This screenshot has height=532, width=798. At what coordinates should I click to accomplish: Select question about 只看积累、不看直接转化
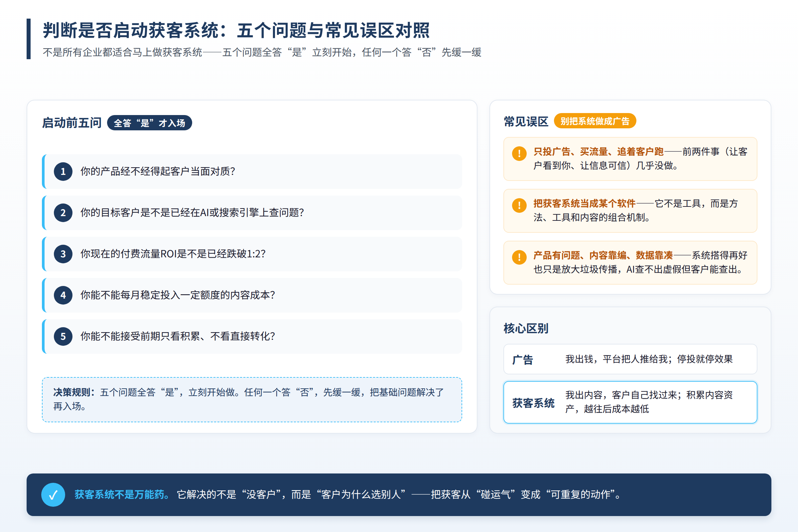tap(252, 336)
